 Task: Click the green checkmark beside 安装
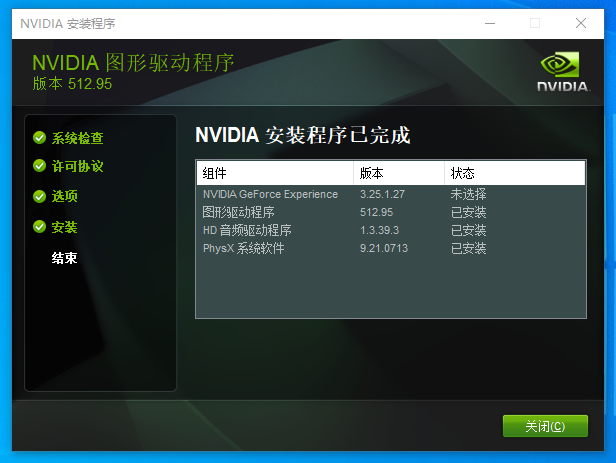coord(39,227)
